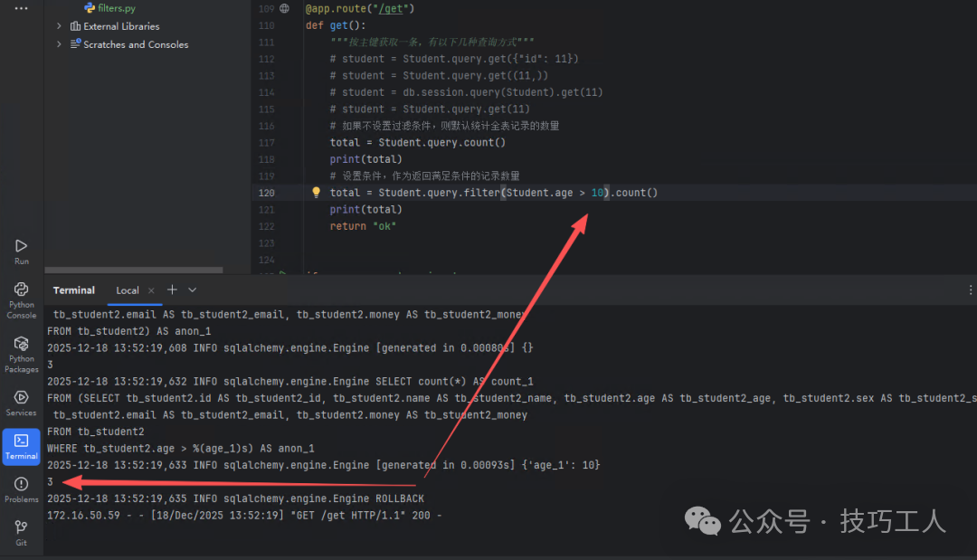Open the "/get" route URL link
Viewport: 977px width, 560px height.
tap(391, 9)
